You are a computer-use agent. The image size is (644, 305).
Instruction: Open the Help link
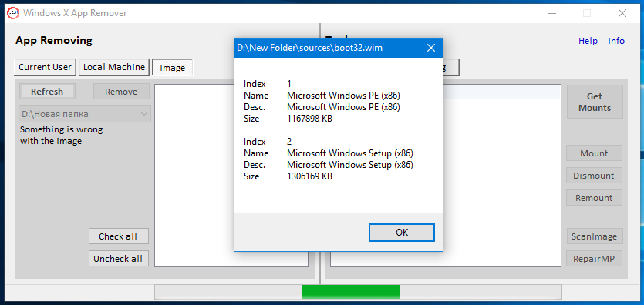(x=588, y=41)
